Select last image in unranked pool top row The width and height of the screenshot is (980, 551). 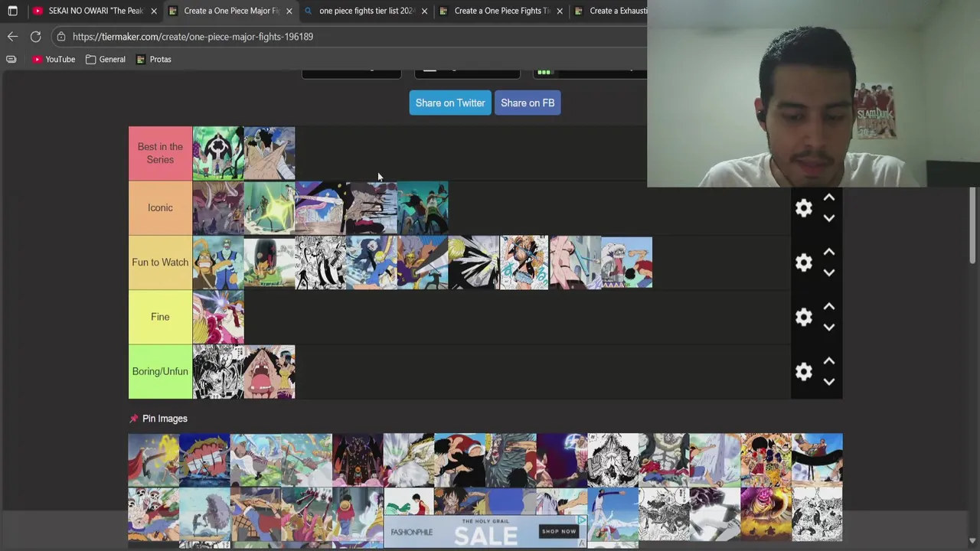(x=817, y=460)
